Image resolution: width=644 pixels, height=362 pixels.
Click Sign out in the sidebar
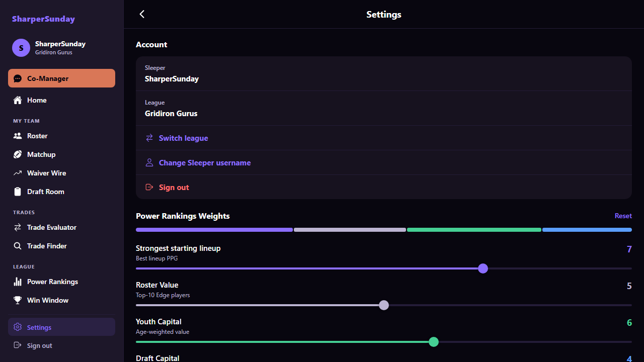61,345
